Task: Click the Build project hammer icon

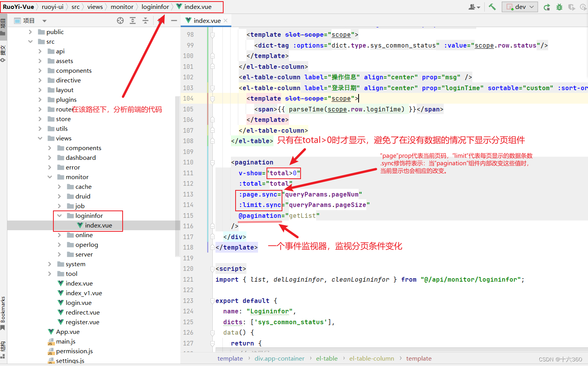Action: 492,7
